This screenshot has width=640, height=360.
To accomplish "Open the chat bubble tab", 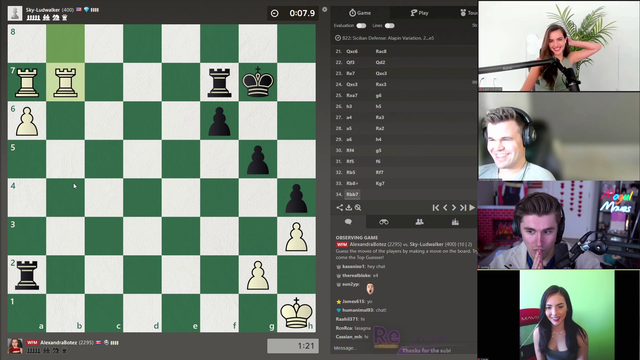I will pyautogui.click(x=348, y=222).
